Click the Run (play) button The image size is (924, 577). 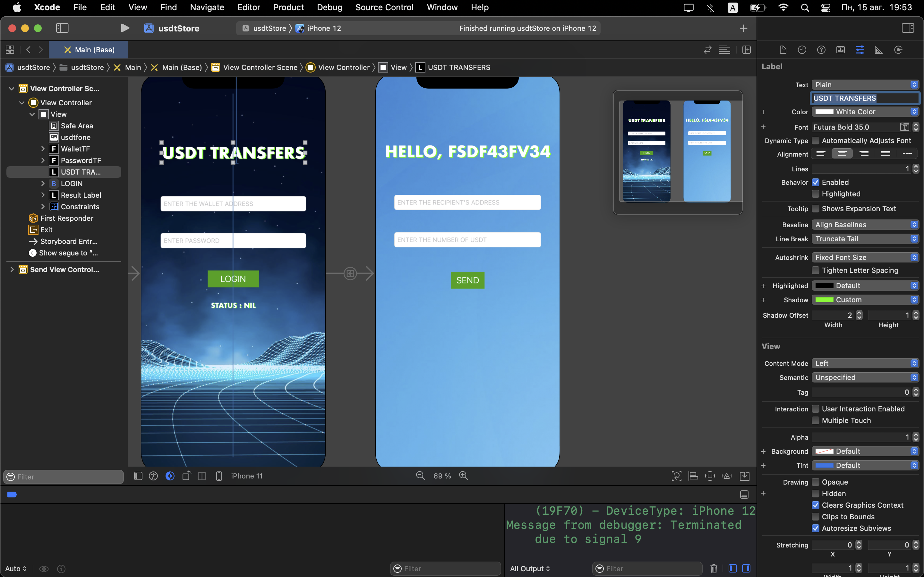[125, 28]
